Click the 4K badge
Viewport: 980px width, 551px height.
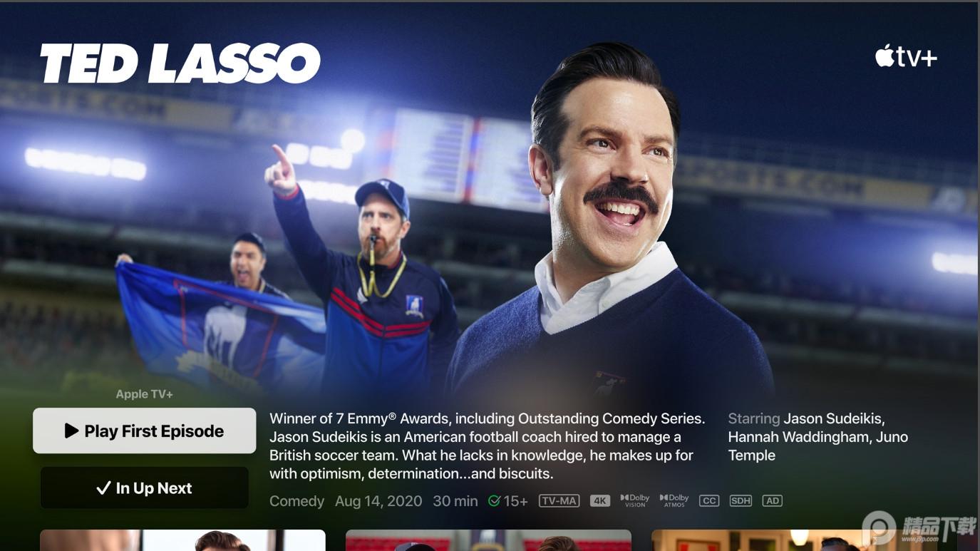click(x=600, y=501)
